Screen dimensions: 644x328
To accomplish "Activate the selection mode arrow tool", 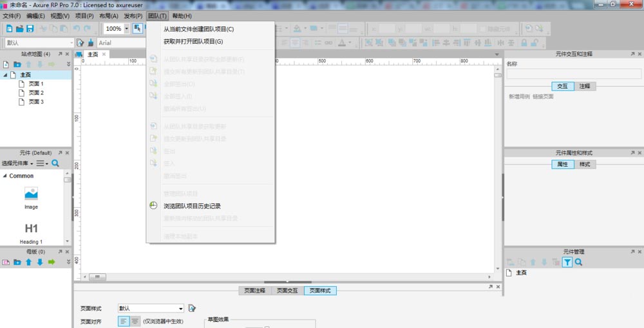I will pos(138,28).
